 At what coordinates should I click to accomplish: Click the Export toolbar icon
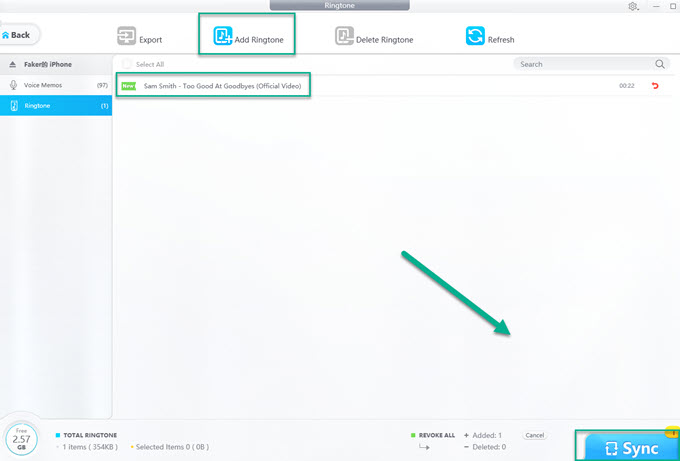click(127, 36)
